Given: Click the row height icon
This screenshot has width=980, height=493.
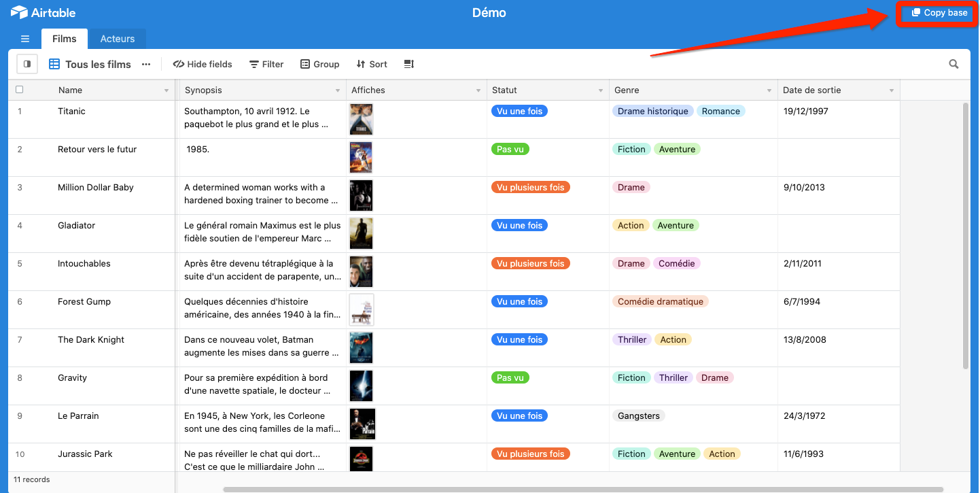Looking at the screenshot, I should point(409,64).
